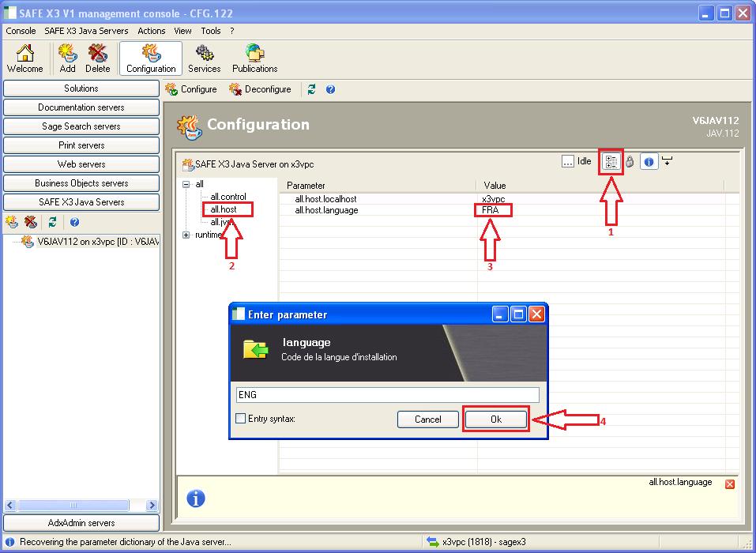Refresh the sidebar server list
Viewport: 756px width, 553px height.
point(53,222)
